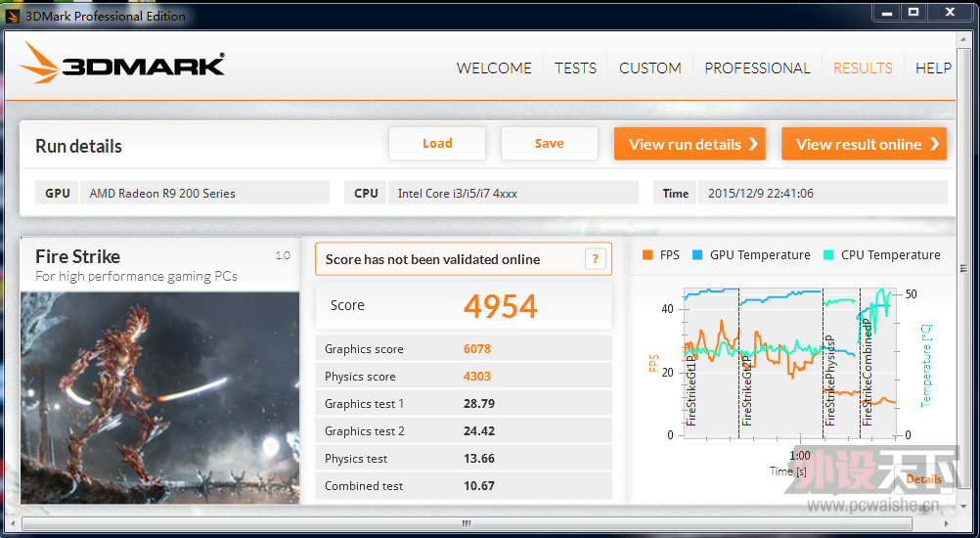The image size is (980, 538).
Task: Click the Fire Strike title text
Action: (77, 256)
